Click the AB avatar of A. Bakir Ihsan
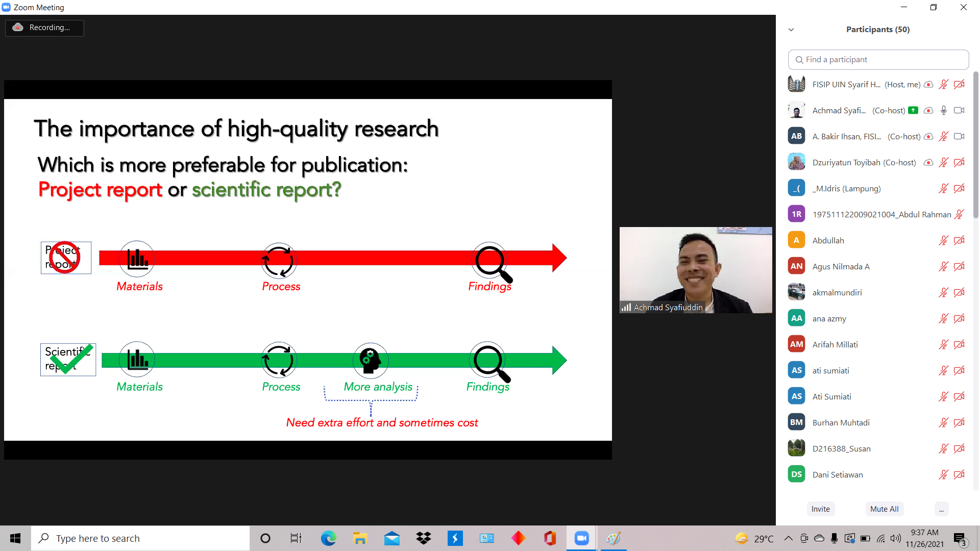 point(796,136)
